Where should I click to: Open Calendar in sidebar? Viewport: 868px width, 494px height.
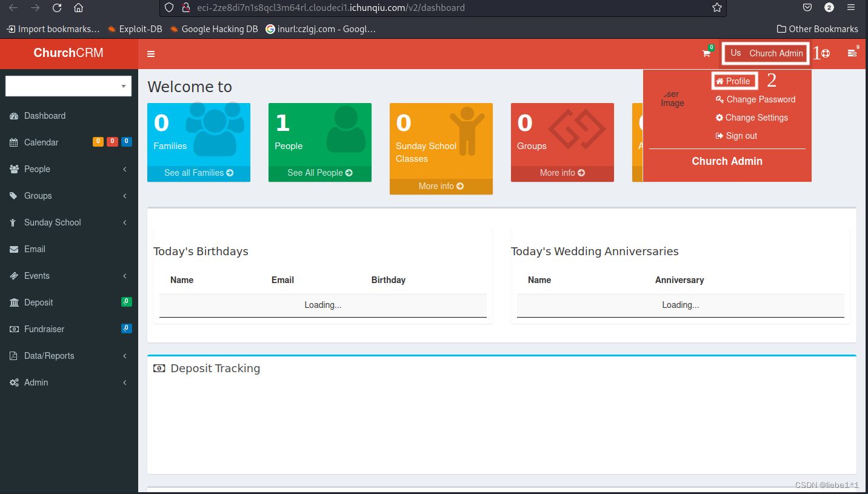[x=69, y=142]
